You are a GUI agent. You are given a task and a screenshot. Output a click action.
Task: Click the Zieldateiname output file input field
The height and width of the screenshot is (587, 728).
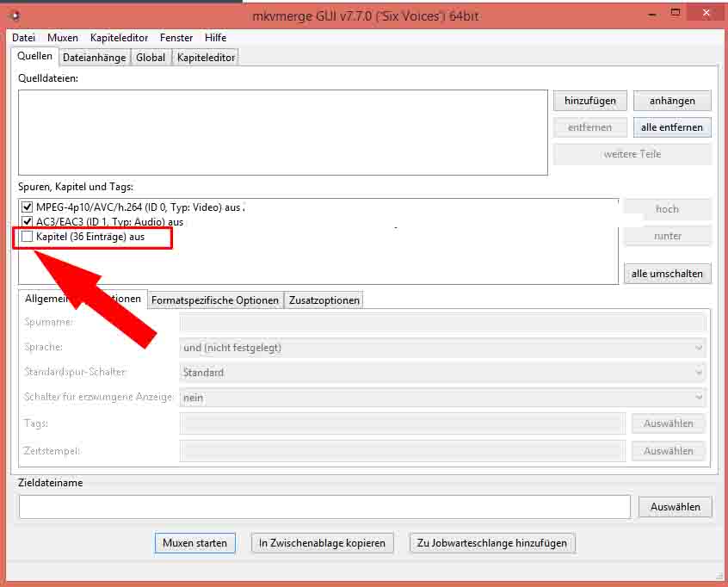(324, 507)
